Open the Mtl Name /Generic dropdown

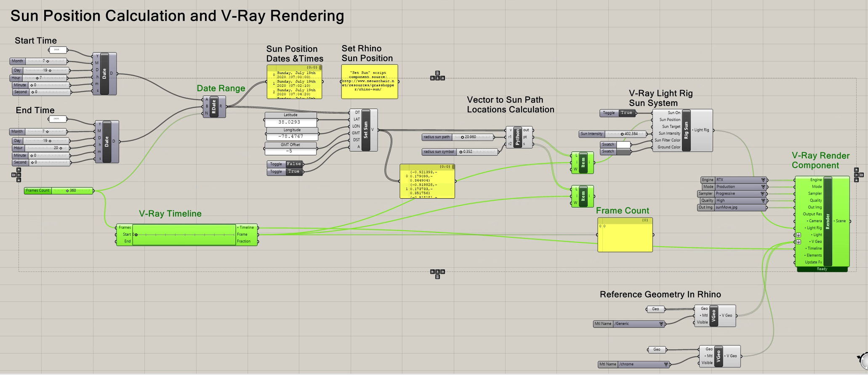click(x=639, y=324)
